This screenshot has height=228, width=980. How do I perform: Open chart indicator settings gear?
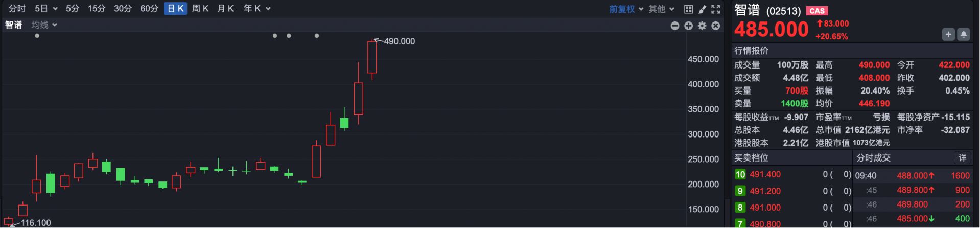[702, 26]
